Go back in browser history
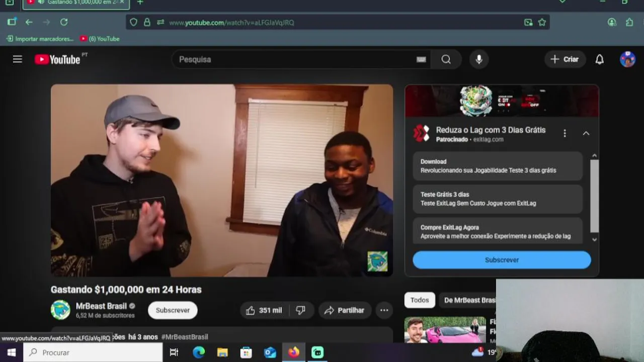Screen dimensions: 644x362 pos(29,22)
